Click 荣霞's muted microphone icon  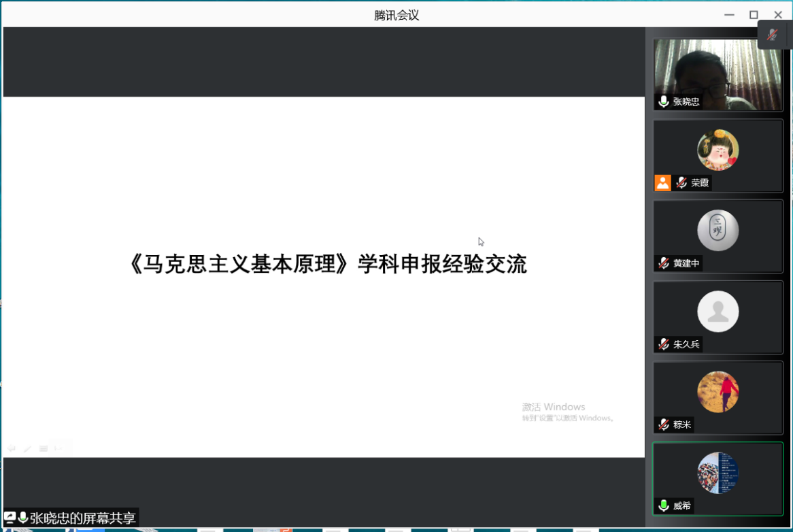tap(681, 182)
